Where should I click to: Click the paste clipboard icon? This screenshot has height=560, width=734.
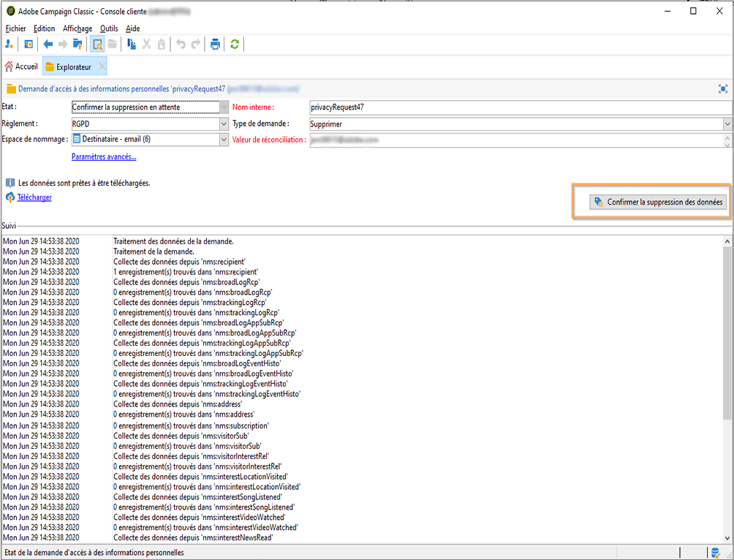162,45
